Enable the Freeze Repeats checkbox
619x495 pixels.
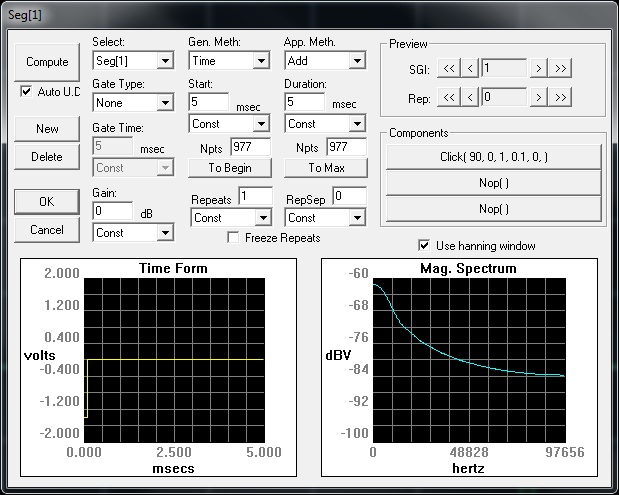(233, 238)
